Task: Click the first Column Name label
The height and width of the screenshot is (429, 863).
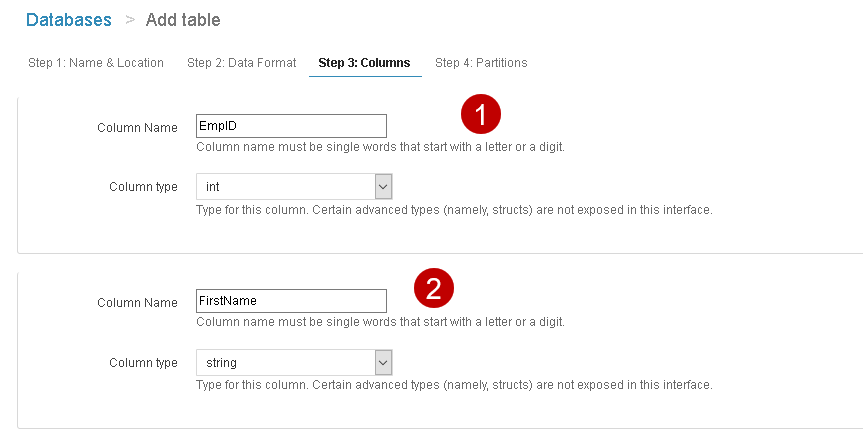Action: [137, 128]
